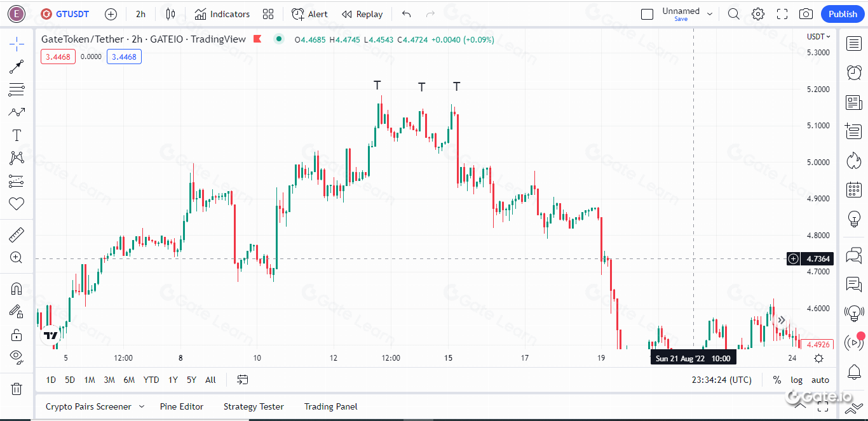Open the Unnamed layout menu chevron
The height and width of the screenshot is (421, 868).
pos(710,13)
